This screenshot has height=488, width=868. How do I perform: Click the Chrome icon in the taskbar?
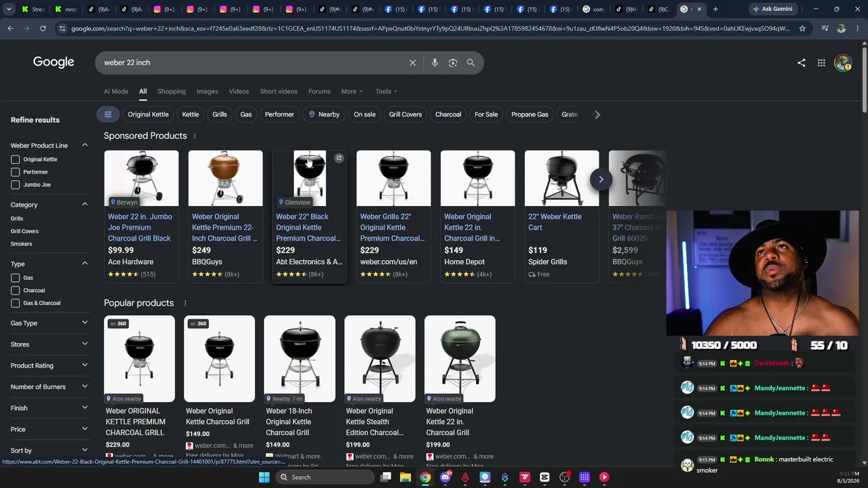click(x=425, y=477)
